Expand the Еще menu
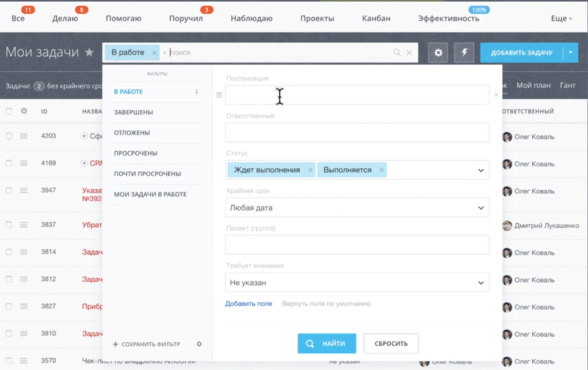 click(562, 18)
